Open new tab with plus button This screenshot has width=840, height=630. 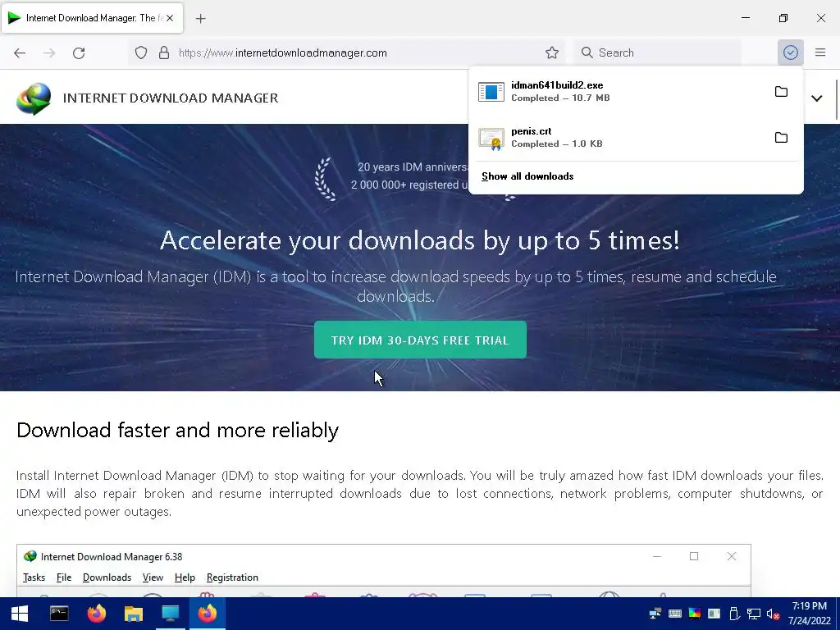point(201,19)
